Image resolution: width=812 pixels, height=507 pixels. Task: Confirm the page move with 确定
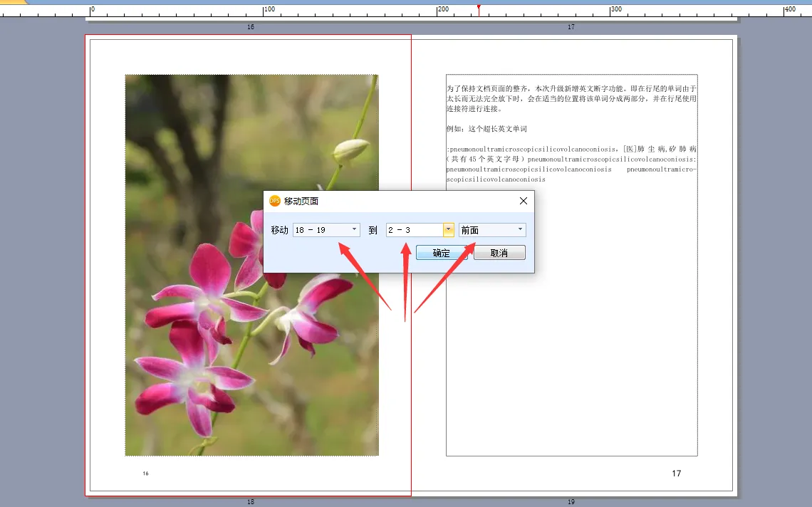click(x=441, y=253)
